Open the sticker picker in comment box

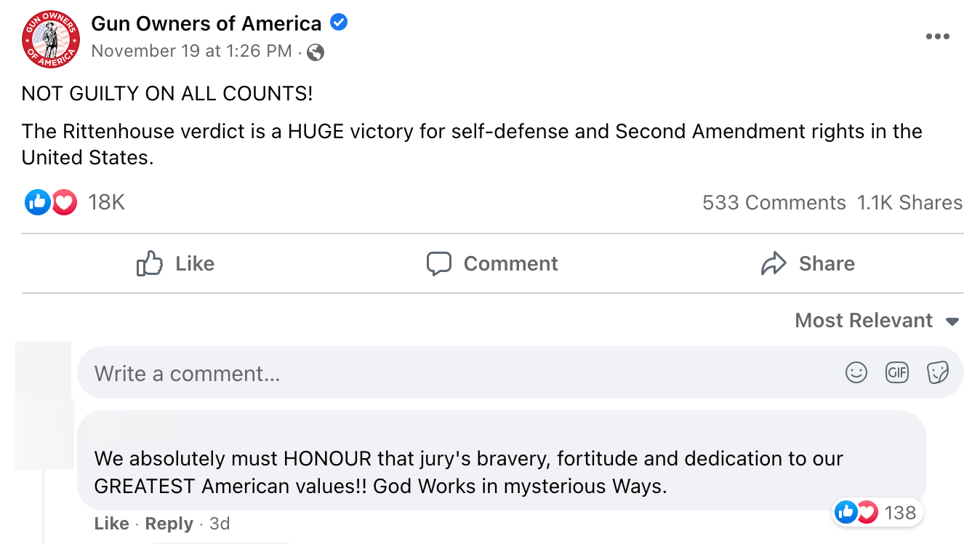[x=938, y=373]
